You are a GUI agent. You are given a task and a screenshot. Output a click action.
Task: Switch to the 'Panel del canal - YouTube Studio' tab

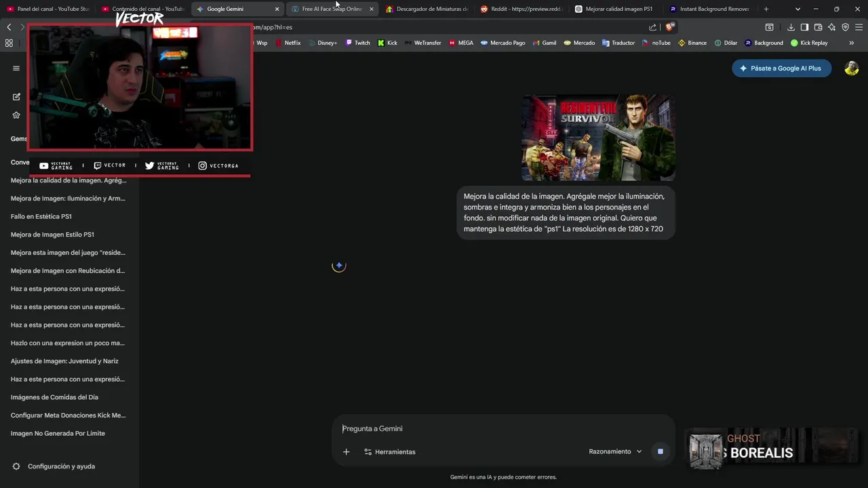coord(47,9)
